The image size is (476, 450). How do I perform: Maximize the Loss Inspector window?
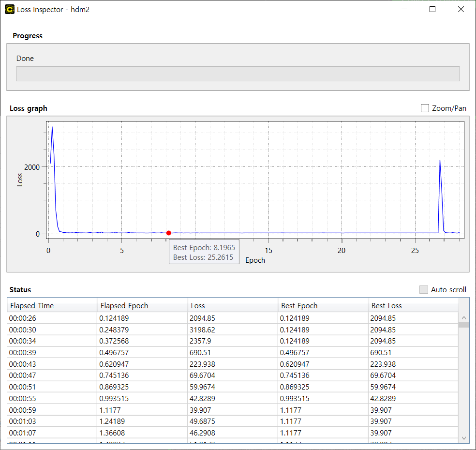[x=432, y=9]
